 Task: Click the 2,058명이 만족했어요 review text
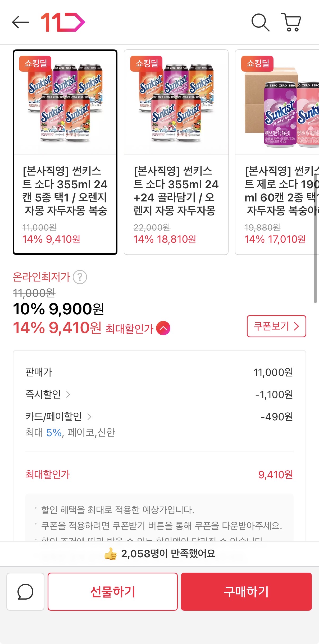[168, 554]
